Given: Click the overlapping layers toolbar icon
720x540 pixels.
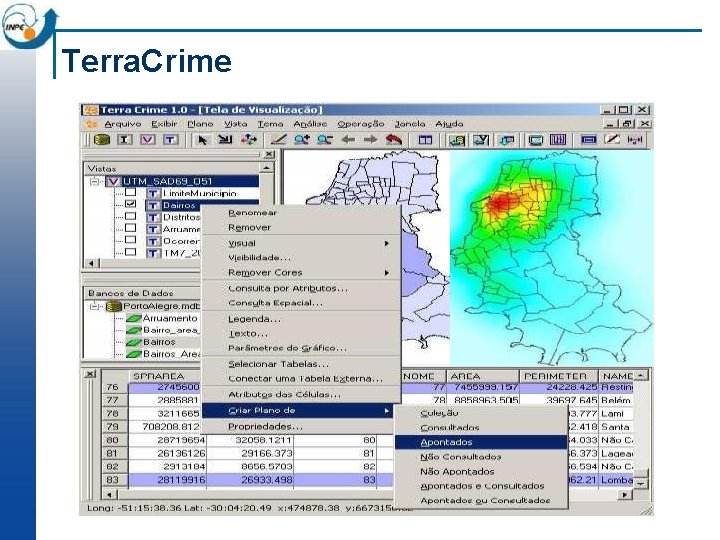Looking at the screenshot, I should [x=507, y=140].
